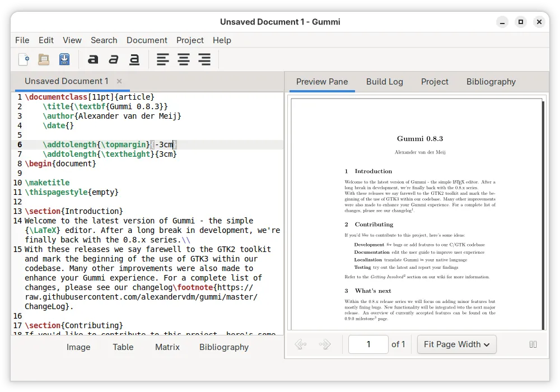The height and width of the screenshot is (392, 560).
Task: Open the Fit Page Width dropdown
Action: point(456,344)
